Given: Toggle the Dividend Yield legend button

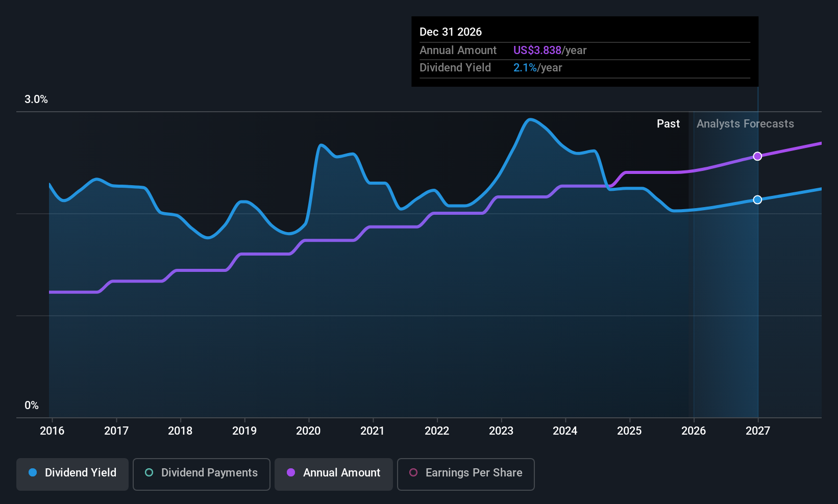Looking at the screenshot, I should (x=72, y=474).
